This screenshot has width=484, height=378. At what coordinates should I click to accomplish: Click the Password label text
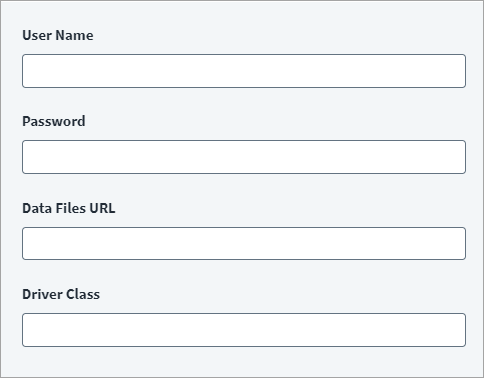click(54, 121)
